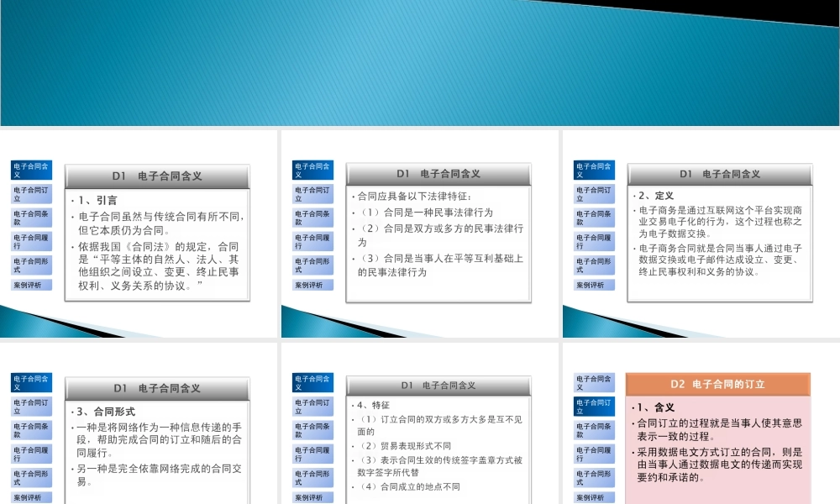Choose 电子合同形式 navigation item on second slide
Screen dimensions: 840x504
(x=313, y=263)
